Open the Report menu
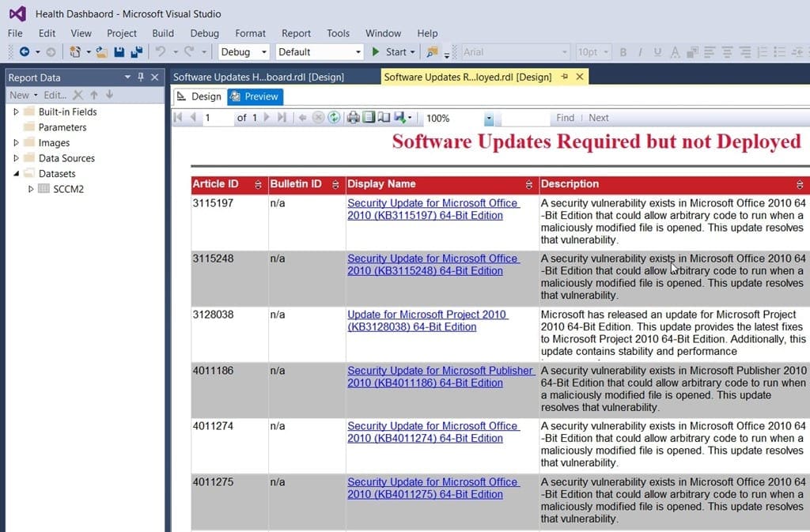Image resolution: width=810 pixels, height=532 pixels. click(296, 33)
